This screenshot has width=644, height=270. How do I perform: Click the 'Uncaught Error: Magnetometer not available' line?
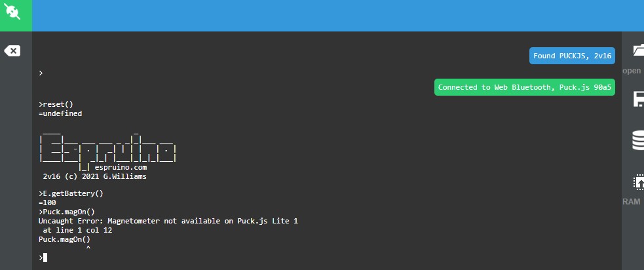coord(168,221)
